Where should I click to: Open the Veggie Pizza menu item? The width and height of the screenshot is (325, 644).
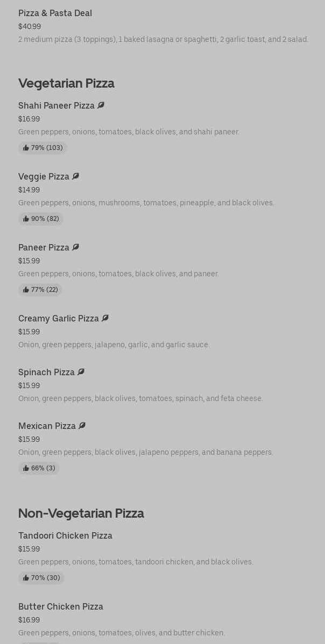point(44,176)
